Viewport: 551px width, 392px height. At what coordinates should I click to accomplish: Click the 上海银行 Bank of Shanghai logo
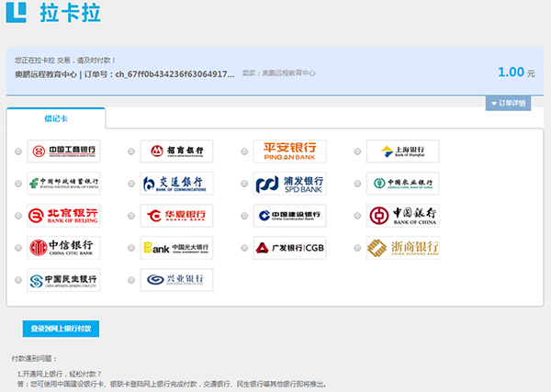pyautogui.click(x=402, y=151)
